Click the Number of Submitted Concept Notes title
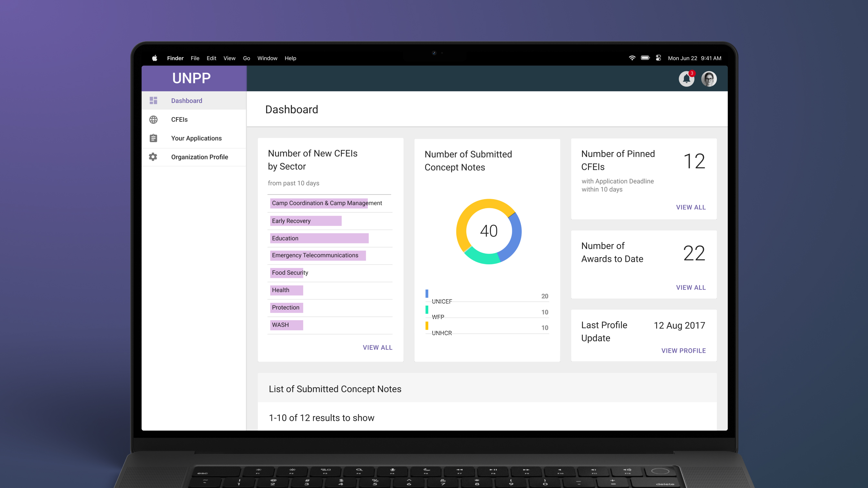The height and width of the screenshot is (488, 868). pyautogui.click(x=468, y=161)
